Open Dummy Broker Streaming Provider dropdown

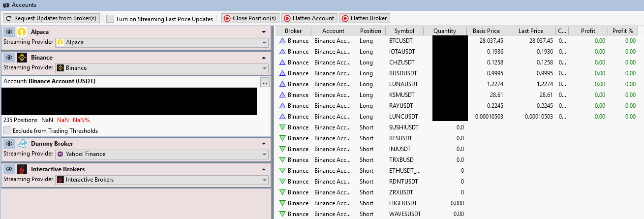[x=161, y=154]
